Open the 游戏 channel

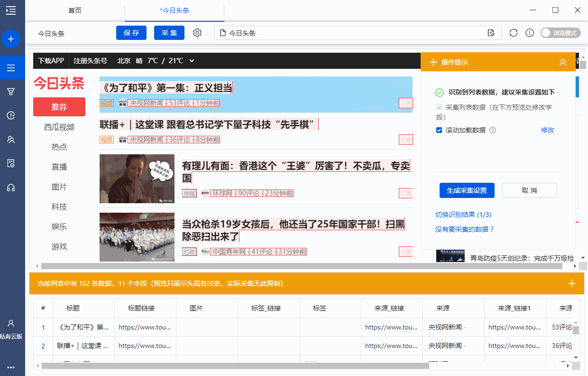tap(59, 247)
